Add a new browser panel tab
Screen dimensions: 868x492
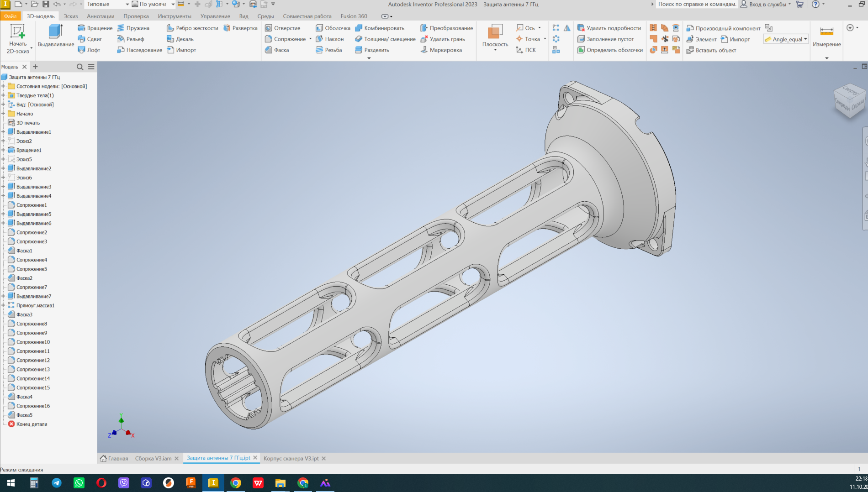(x=35, y=67)
